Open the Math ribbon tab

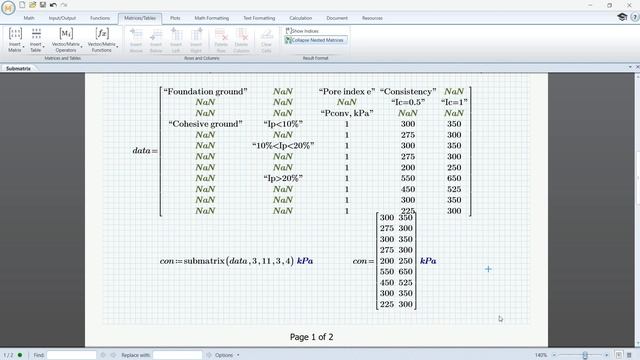tap(29, 18)
